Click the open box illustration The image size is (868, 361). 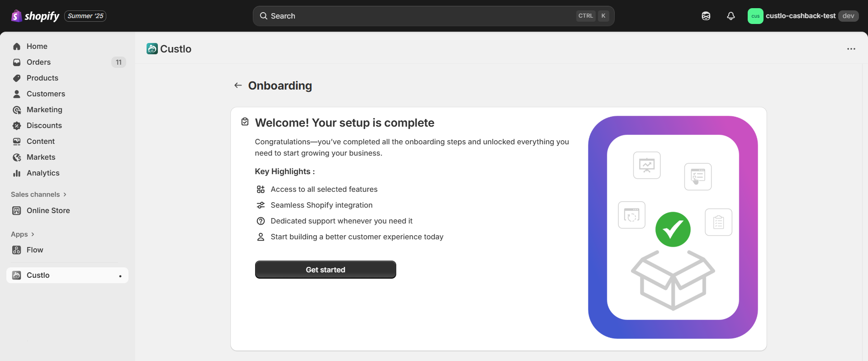pyautogui.click(x=673, y=280)
